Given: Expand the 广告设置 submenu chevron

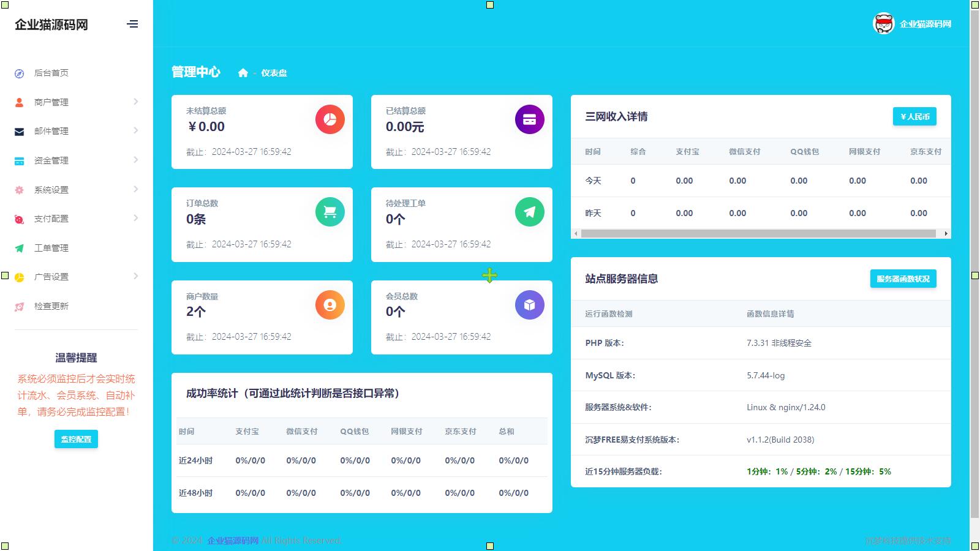Looking at the screenshot, I should [135, 276].
